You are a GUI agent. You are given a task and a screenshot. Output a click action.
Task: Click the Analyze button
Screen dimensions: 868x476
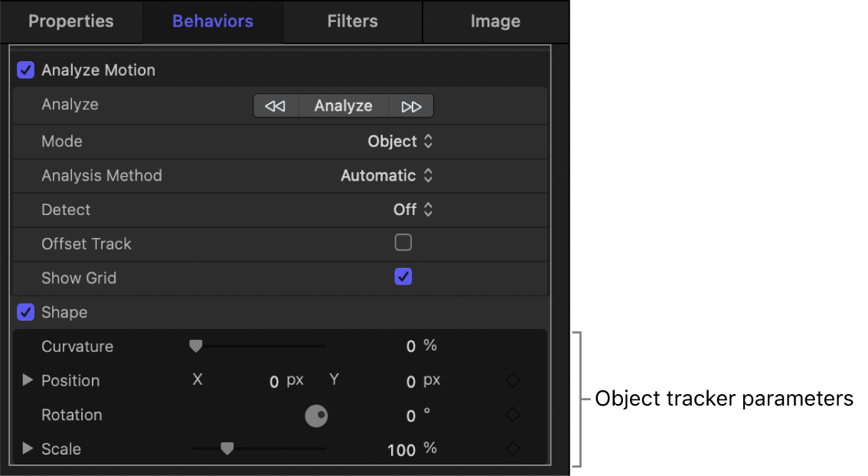point(343,106)
